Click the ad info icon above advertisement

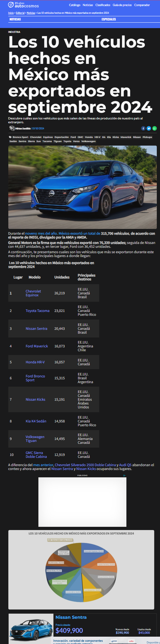tap(124, 475)
